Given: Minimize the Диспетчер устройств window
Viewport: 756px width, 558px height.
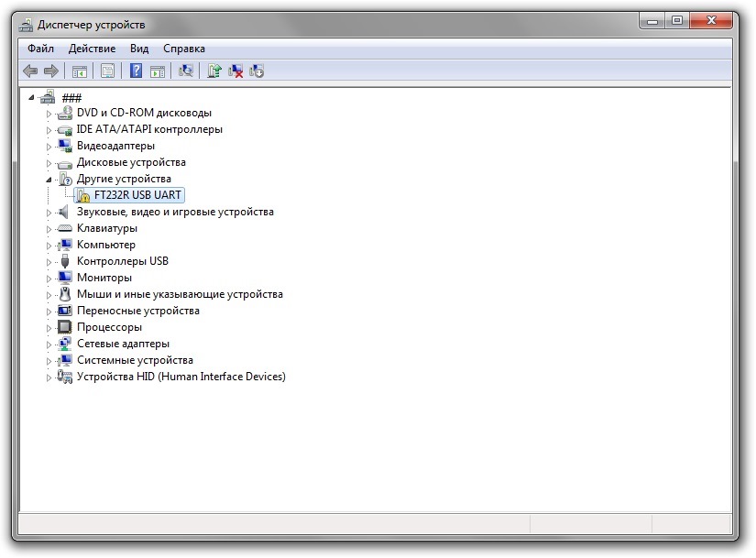Looking at the screenshot, I should click(x=652, y=21).
